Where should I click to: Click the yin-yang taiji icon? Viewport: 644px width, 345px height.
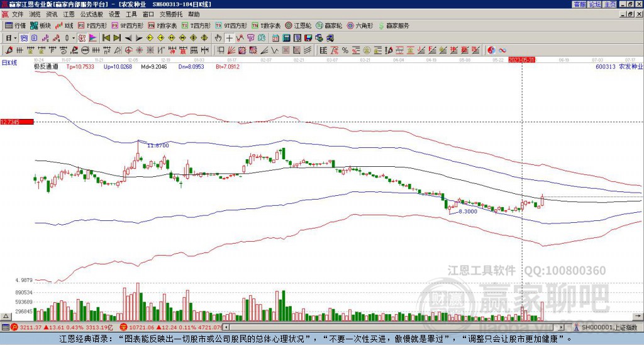(491, 50)
